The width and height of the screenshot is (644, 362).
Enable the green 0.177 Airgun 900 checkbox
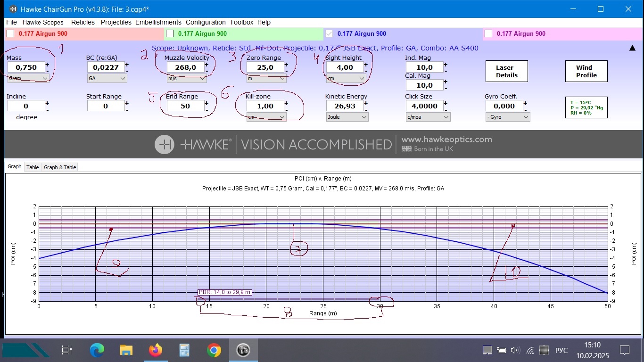coord(170,33)
